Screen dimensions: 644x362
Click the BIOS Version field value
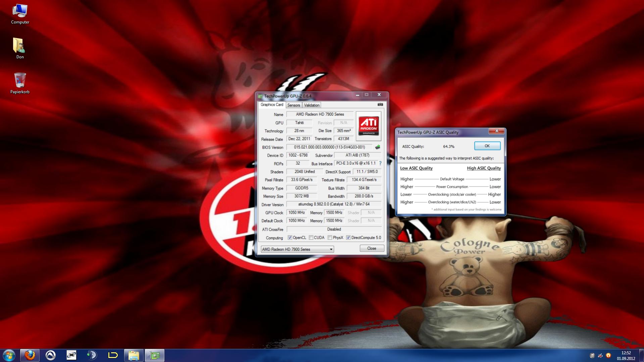pyautogui.click(x=329, y=147)
